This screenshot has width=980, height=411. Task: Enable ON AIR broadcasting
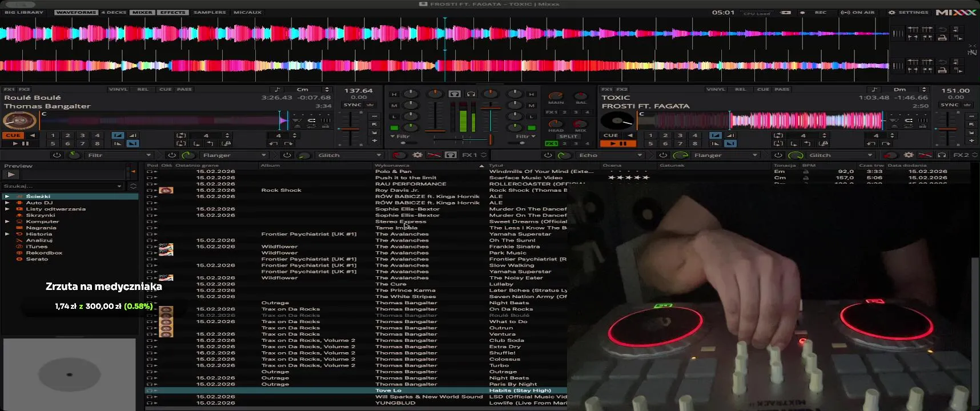[x=858, y=12]
